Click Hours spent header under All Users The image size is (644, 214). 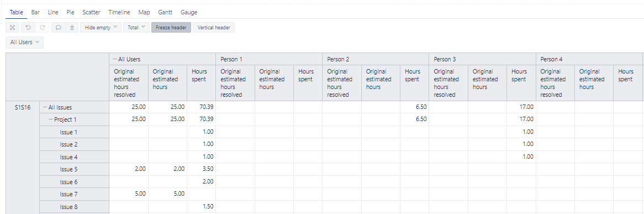click(x=201, y=83)
